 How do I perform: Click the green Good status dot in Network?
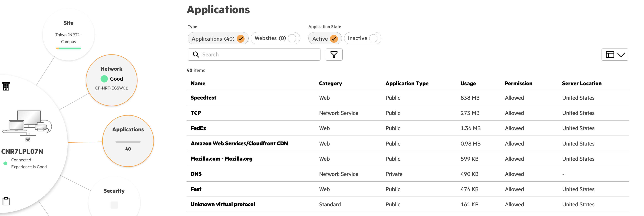pos(104,79)
